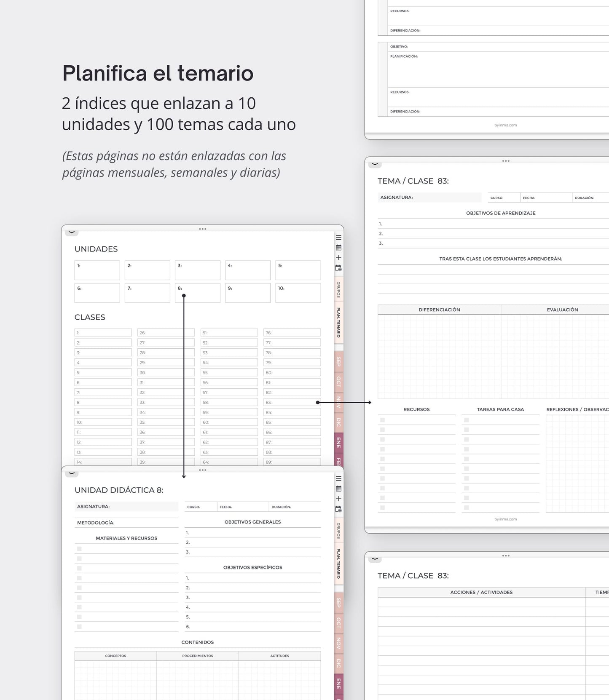Tap calendar-add icon on Unidad Didáctica 8 sidebar

tap(338, 509)
